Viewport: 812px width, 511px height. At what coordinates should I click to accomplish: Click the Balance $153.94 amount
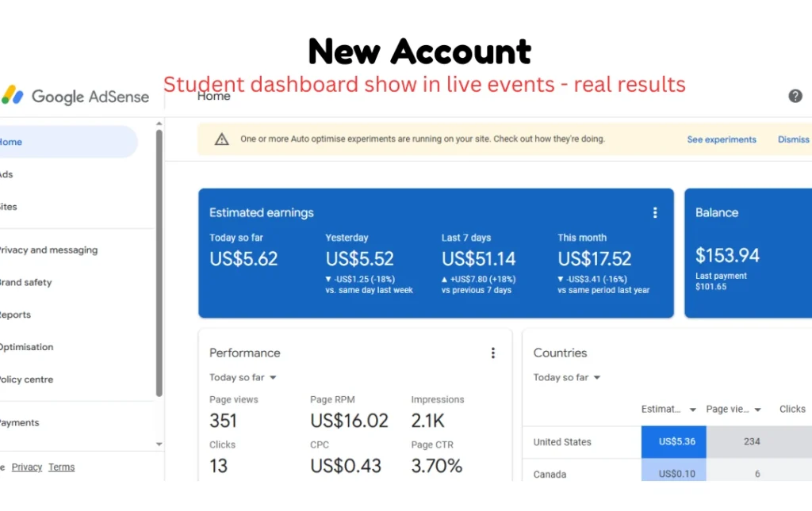click(x=727, y=255)
